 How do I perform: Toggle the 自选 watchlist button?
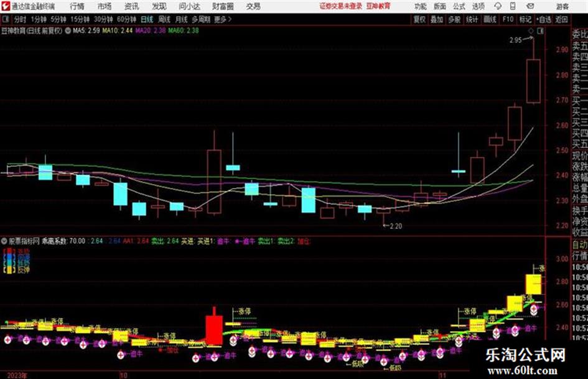pos(543,19)
